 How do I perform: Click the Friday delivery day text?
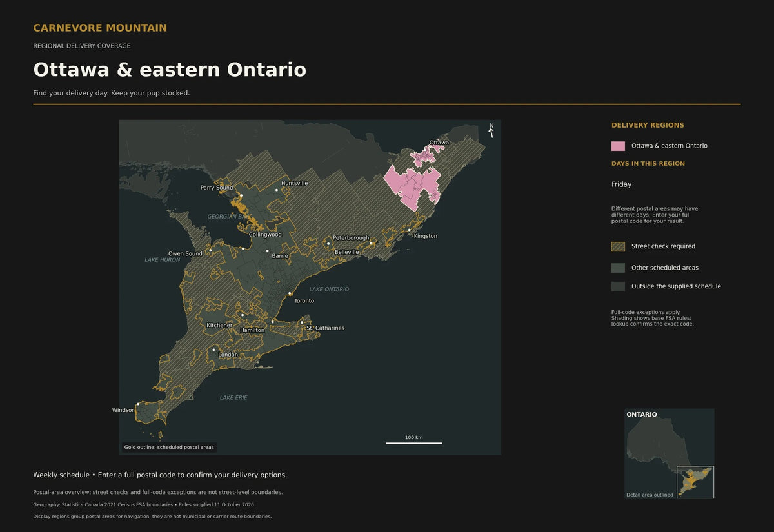tap(622, 184)
